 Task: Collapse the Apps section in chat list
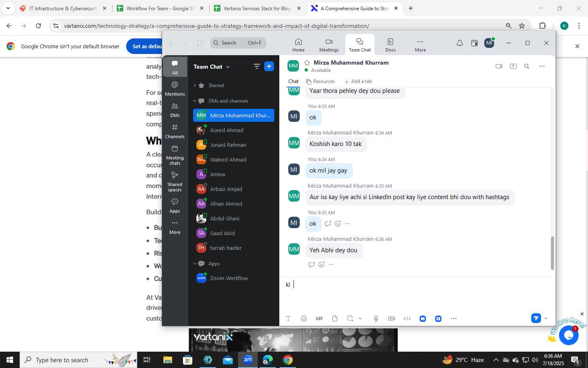click(x=195, y=264)
